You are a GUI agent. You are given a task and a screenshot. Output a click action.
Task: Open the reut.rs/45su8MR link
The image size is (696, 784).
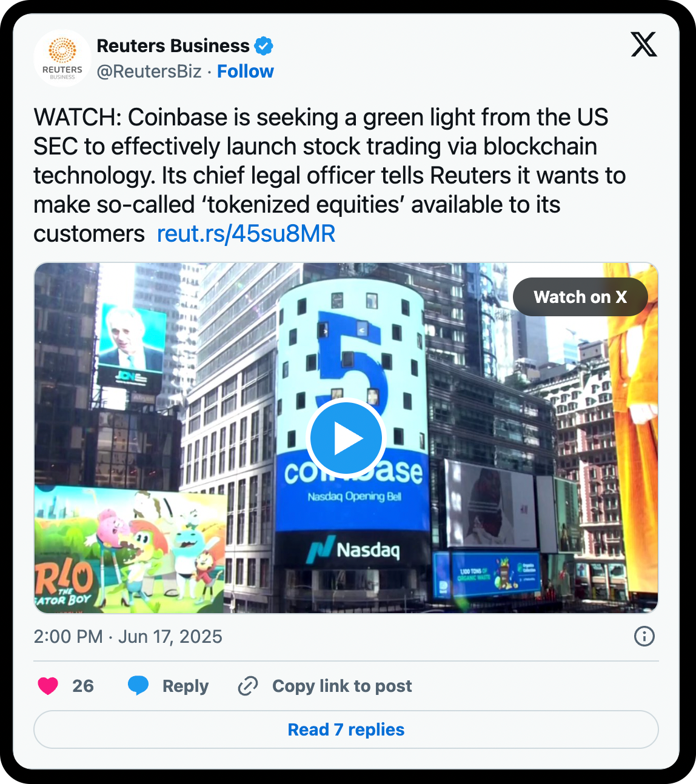pyautogui.click(x=246, y=234)
